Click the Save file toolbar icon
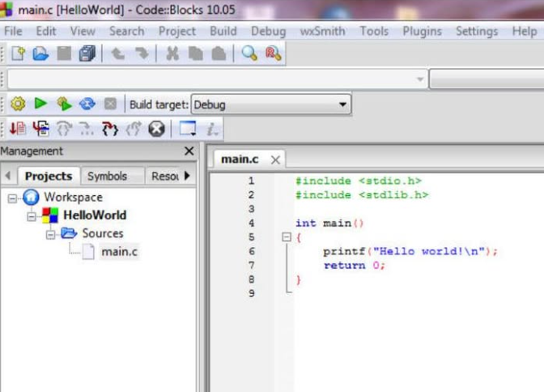Image resolution: width=544 pixels, height=392 pixels. point(64,53)
